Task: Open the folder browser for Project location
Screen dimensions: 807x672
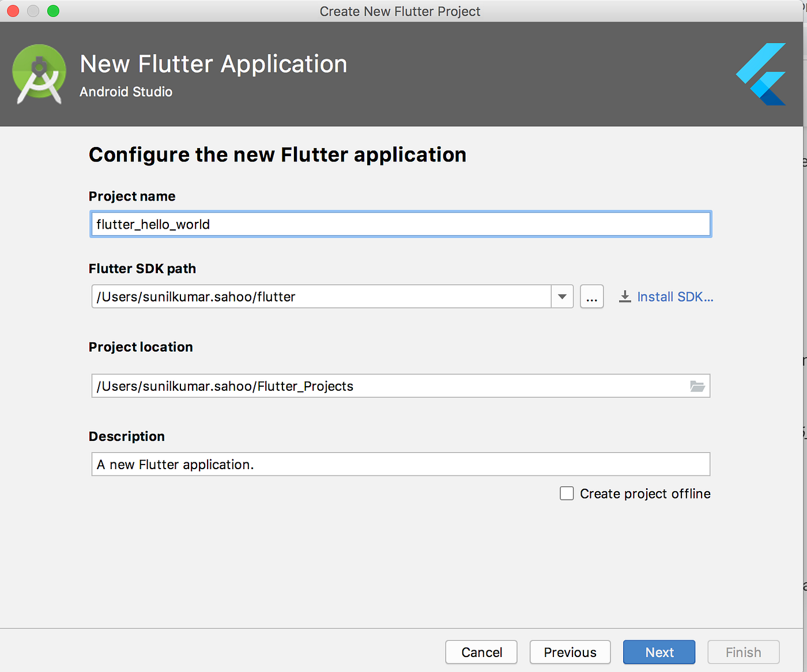Action: (697, 386)
